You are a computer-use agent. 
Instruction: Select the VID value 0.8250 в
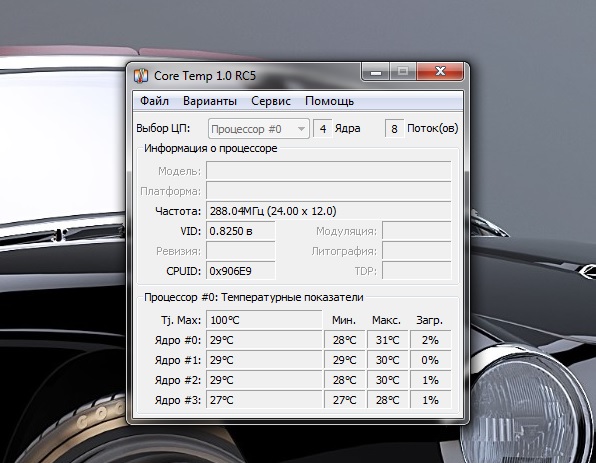click(241, 231)
